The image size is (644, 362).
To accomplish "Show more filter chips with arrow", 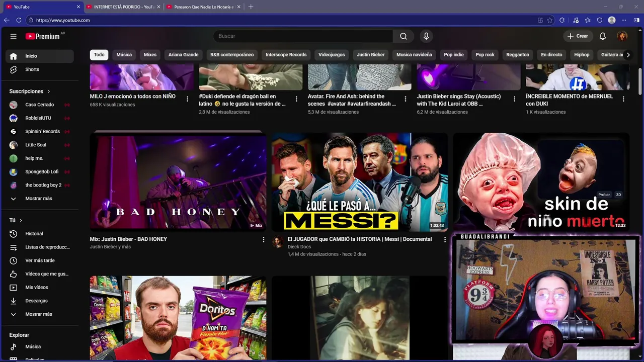I will point(627,55).
